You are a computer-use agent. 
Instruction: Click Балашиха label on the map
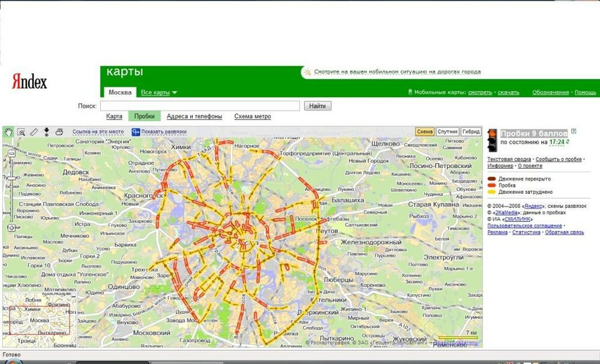point(347,200)
